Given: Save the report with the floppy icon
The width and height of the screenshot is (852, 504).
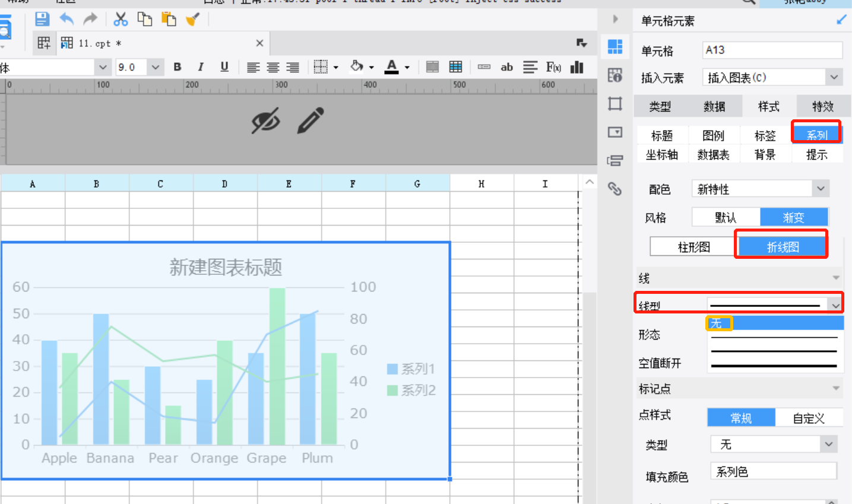Looking at the screenshot, I should [42, 19].
